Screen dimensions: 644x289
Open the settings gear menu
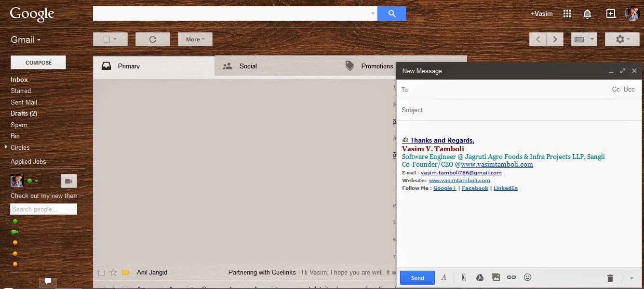point(622,39)
